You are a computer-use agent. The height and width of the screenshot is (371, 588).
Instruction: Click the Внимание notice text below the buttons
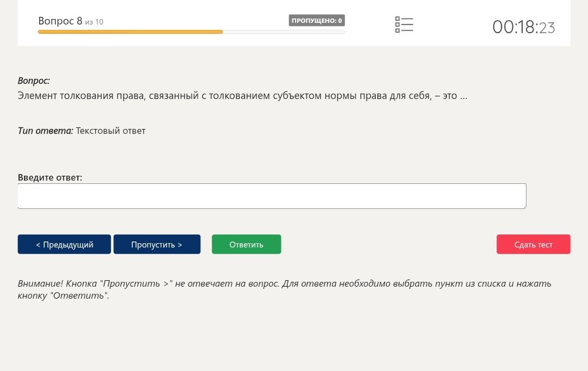pos(284,289)
